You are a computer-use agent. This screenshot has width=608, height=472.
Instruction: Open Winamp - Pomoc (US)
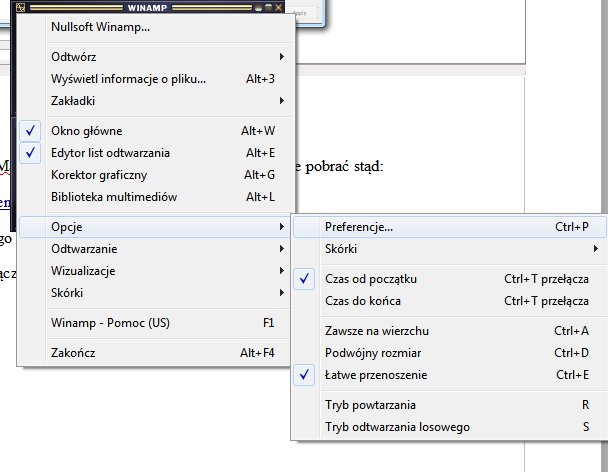coord(155,323)
